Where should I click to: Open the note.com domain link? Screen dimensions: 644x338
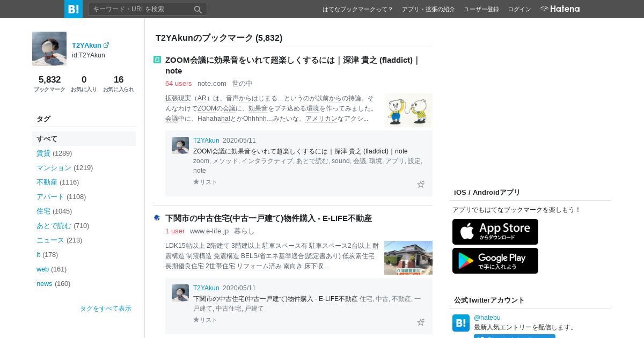click(x=212, y=83)
